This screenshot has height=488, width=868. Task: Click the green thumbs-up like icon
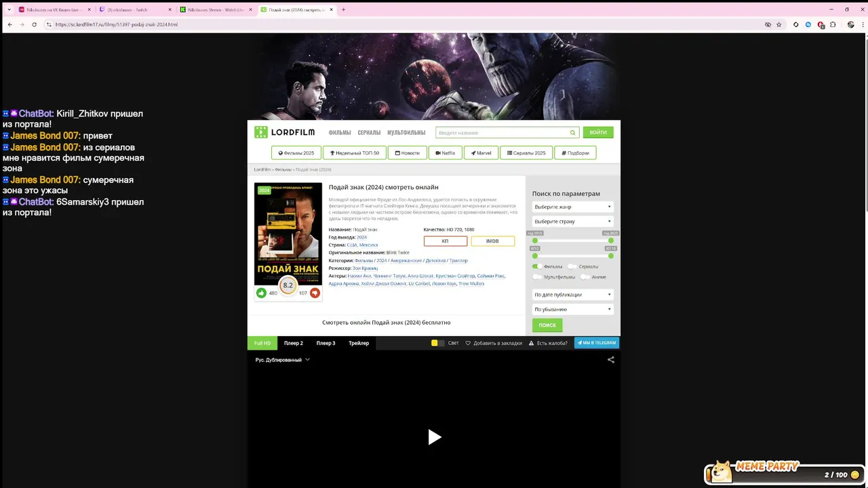coord(261,293)
